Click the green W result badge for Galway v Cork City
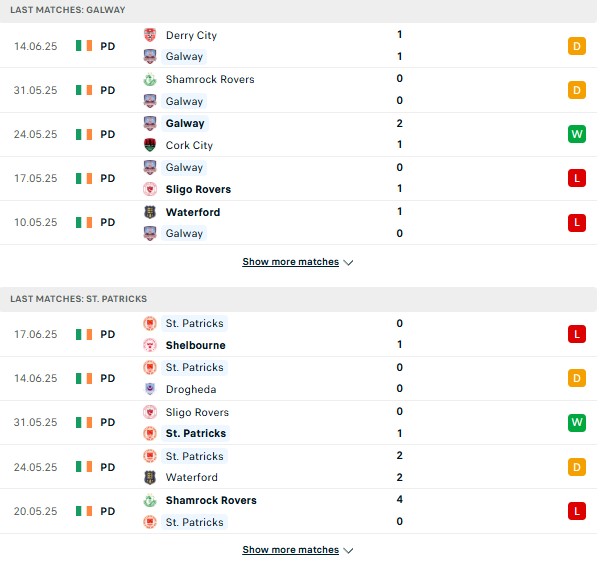600x569 pixels. pyautogui.click(x=577, y=134)
